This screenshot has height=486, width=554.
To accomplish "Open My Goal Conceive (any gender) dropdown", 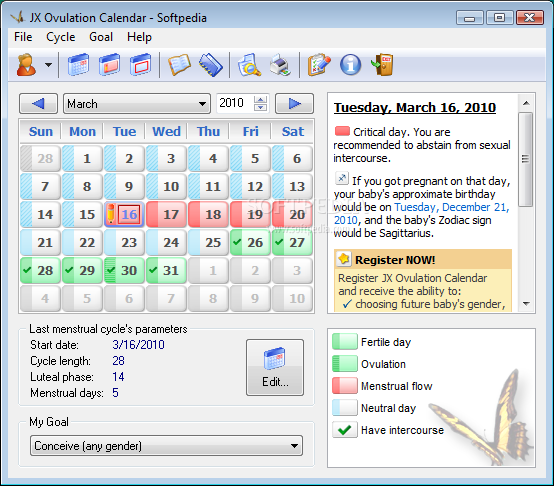I will pyautogui.click(x=166, y=446).
